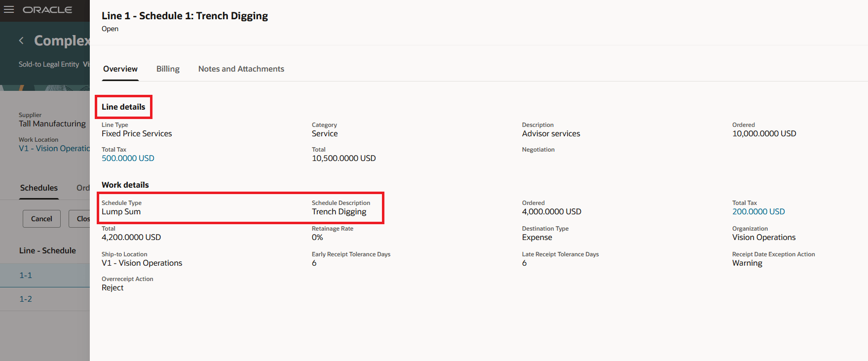Click the Work details heading

125,185
